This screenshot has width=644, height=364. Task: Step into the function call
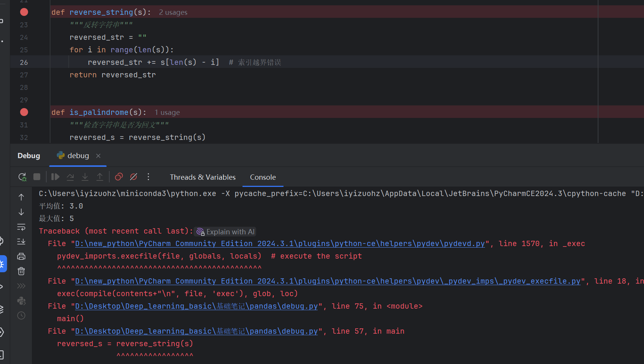85,177
